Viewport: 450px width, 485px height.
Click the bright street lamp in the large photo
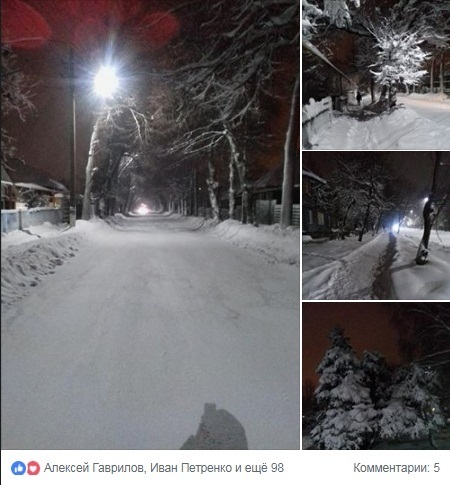click(106, 81)
